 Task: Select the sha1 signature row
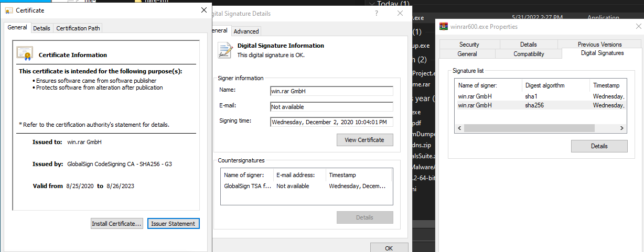(x=541, y=96)
